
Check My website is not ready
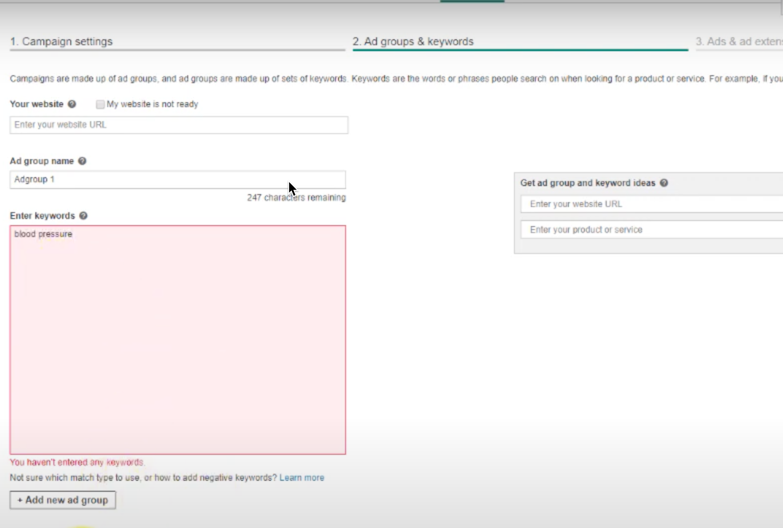click(x=100, y=104)
